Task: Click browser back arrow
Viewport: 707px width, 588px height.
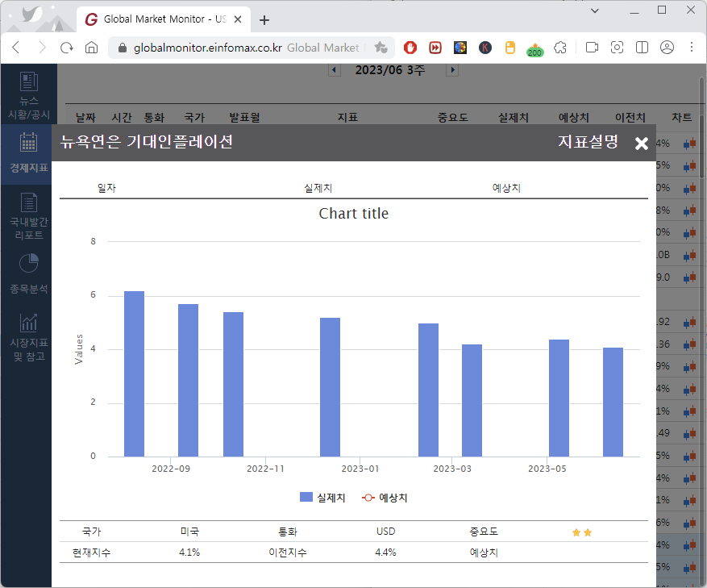Action: tap(16, 48)
